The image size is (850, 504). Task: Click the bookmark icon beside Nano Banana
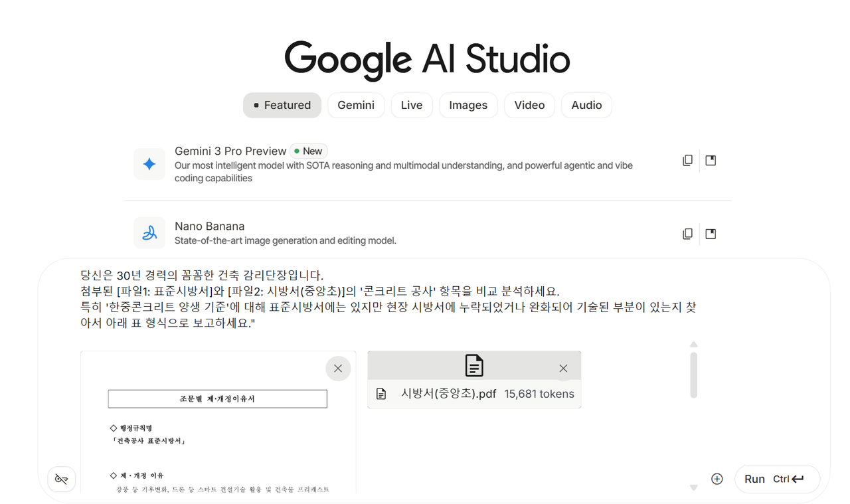coord(710,233)
